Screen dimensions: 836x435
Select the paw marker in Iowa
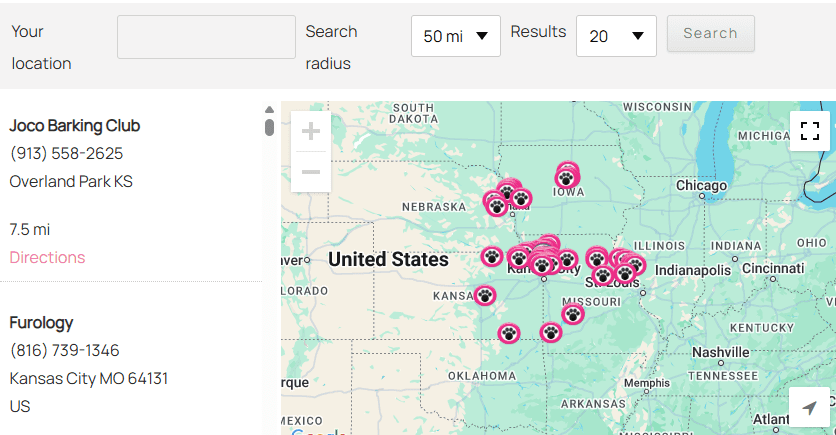tap(567, 178)
